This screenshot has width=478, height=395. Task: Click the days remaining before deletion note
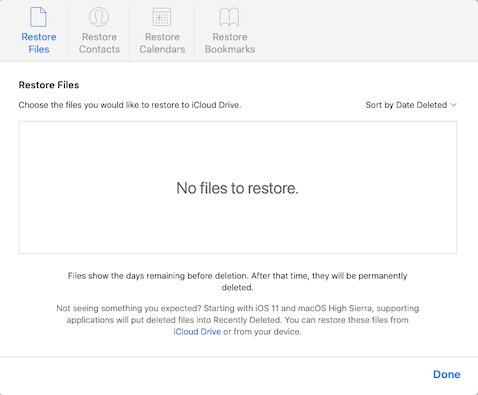[238, 282]
